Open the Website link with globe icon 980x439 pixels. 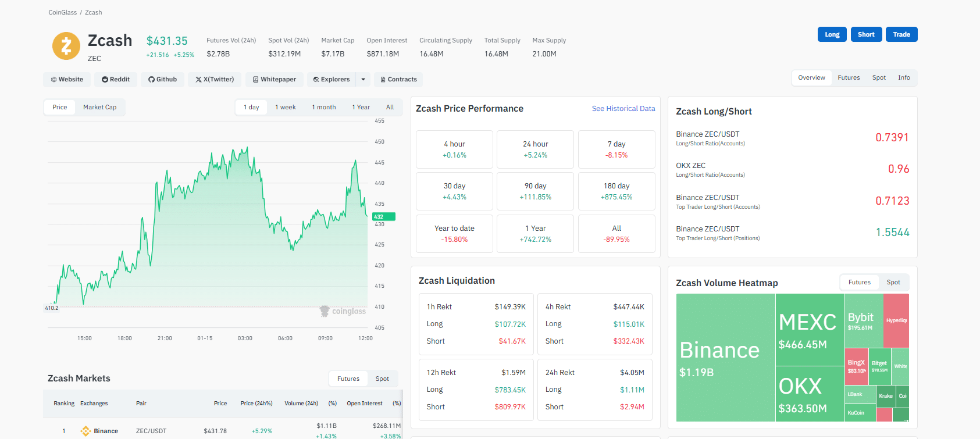pos(67,80)
